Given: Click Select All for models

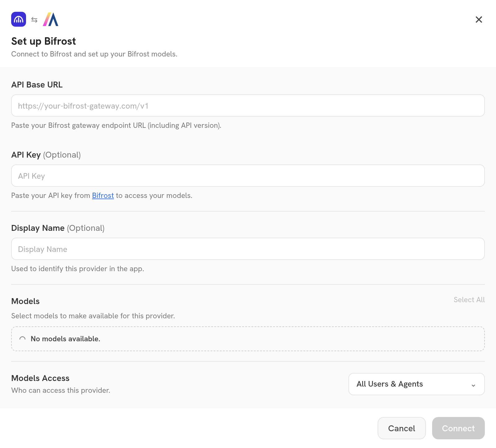Looking at the screenshot, I should point(469,300).
